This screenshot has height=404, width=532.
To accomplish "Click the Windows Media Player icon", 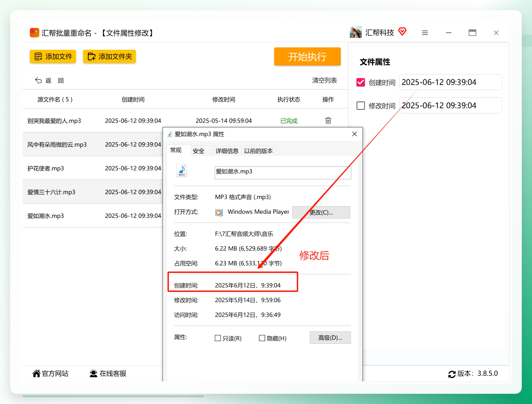I will (219, 212).
